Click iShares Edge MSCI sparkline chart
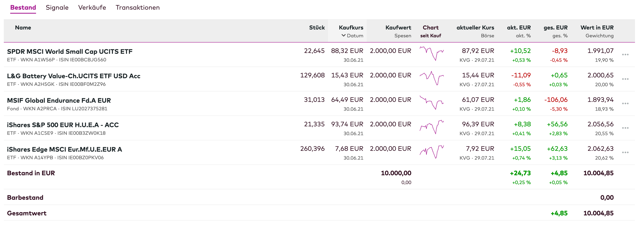This screenshot has height=225, width=644. 432,152
